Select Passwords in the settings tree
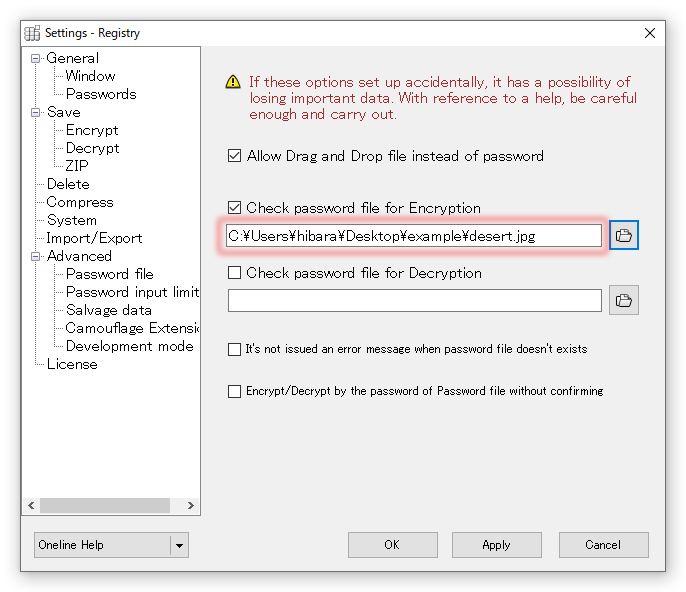Screen dimensions: 686x592 point(101,94)
